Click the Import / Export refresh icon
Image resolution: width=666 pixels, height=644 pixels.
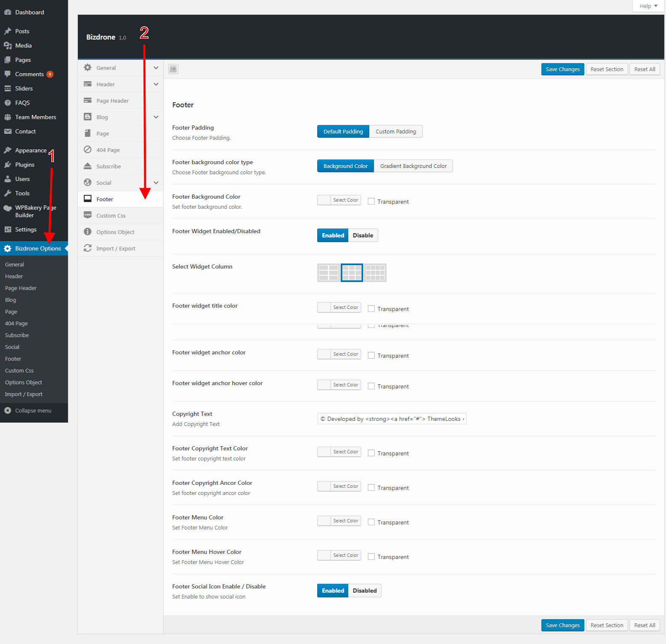pos(88,248)
